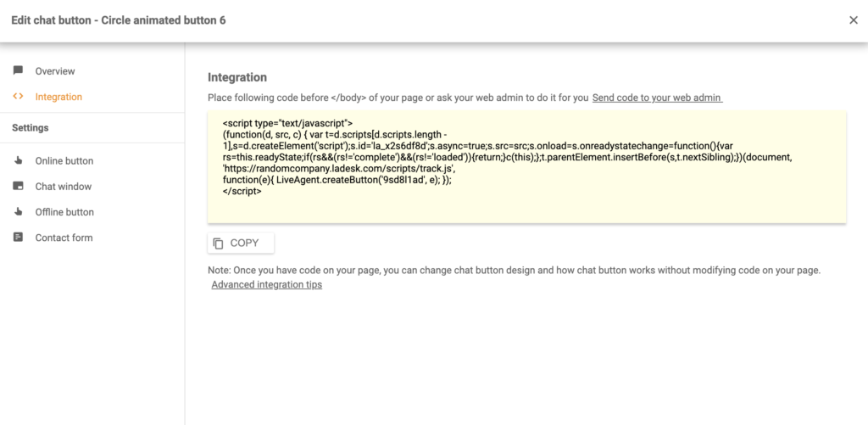This screenshot has width=868, height=425.
Task: Close the Edit chat button dialog
Action: (853, 20)
